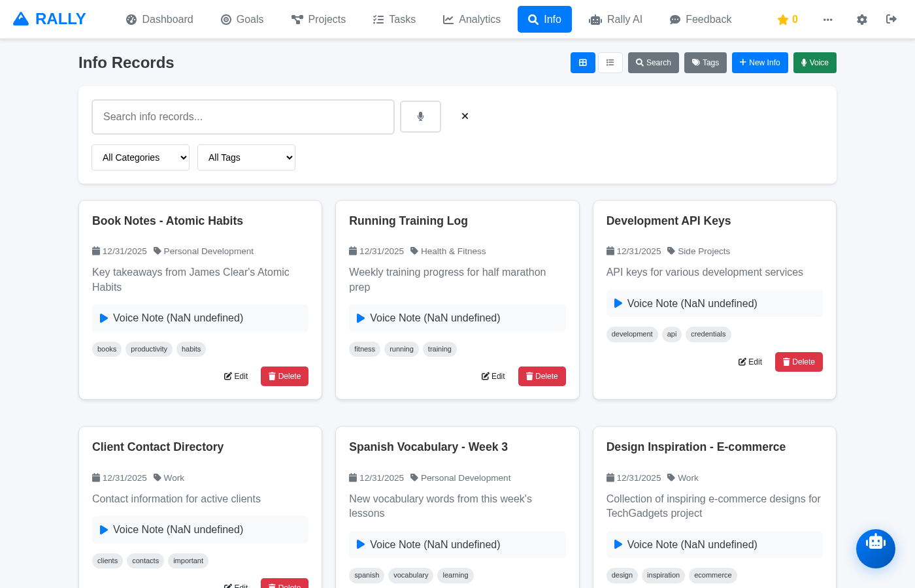Open the Analytics page
Image resolution: width=915 pixels, height=588 pixels.
471,20
